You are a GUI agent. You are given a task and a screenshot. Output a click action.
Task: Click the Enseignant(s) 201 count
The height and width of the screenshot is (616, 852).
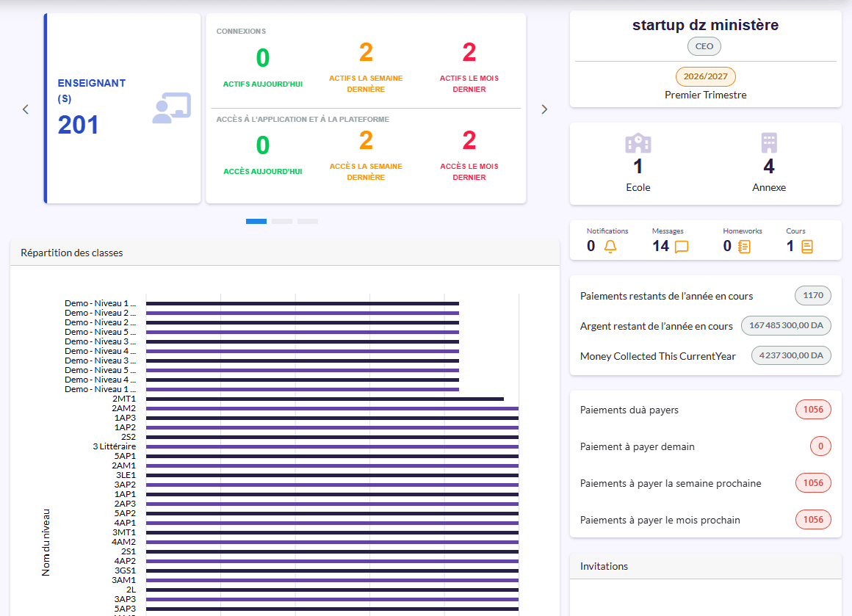click(79, 125)
